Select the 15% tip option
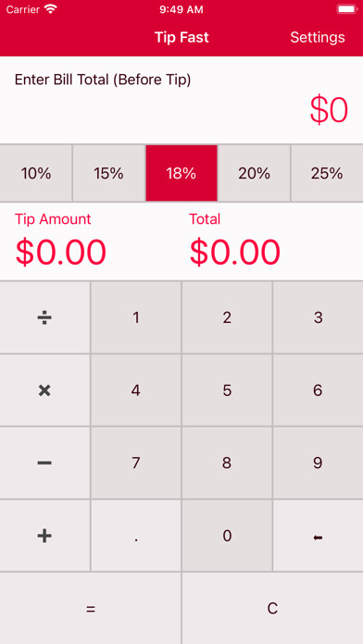This screenshot has height=644, width=363. point(109,173)
